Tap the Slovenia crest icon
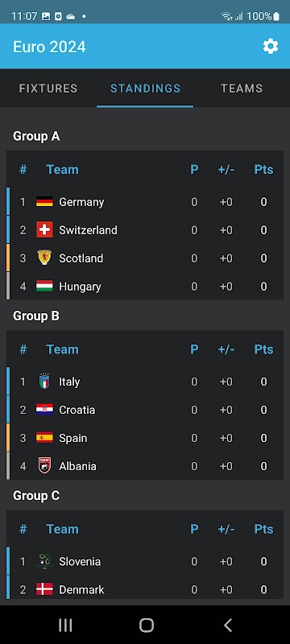Image resolution: width=290 pixels, height=644 pixels. (44, 561)
